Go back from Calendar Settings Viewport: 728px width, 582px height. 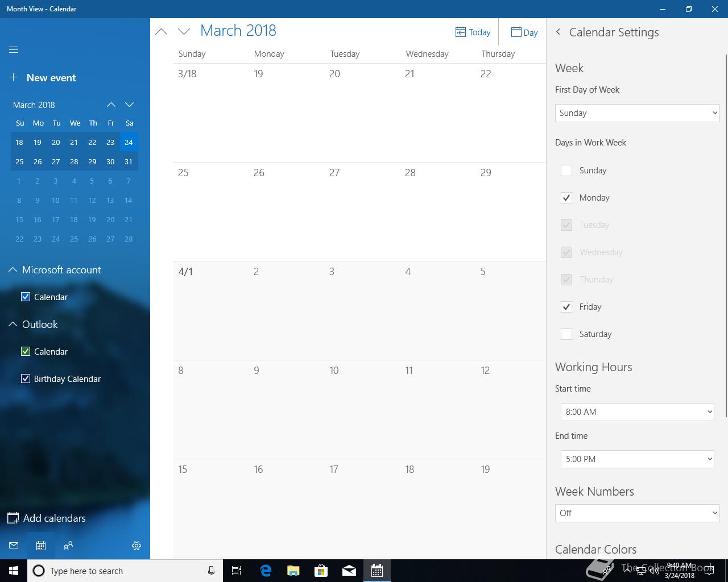tap(558, 32)
